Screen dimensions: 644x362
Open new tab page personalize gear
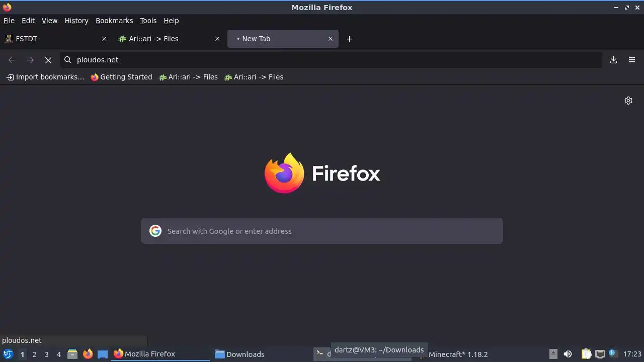628,101
